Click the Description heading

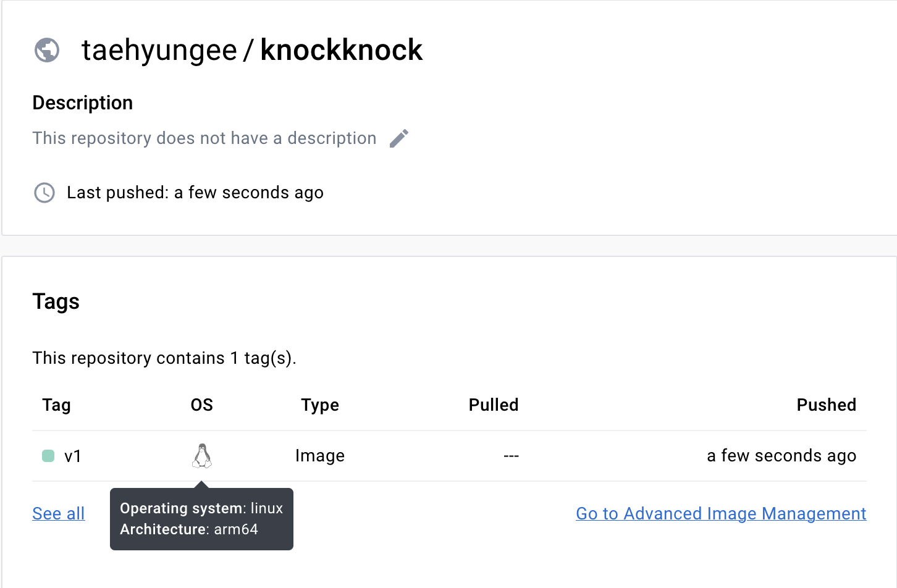[x=83, y=103]
